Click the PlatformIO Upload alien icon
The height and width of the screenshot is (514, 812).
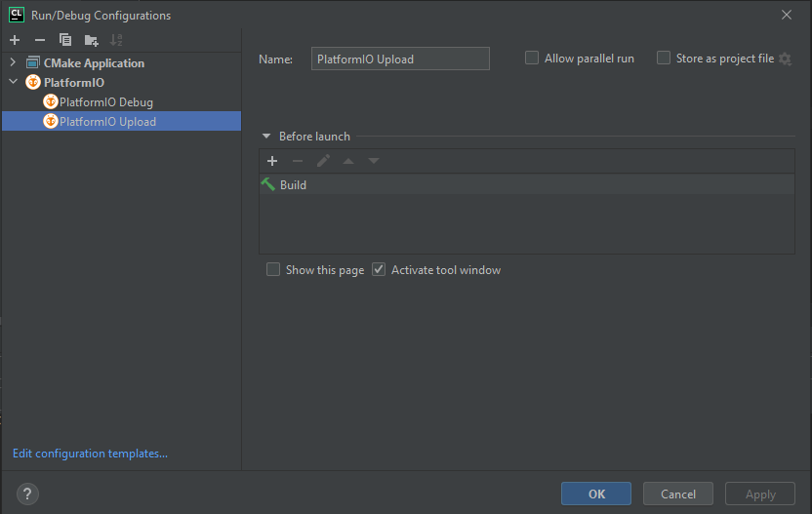50,121
